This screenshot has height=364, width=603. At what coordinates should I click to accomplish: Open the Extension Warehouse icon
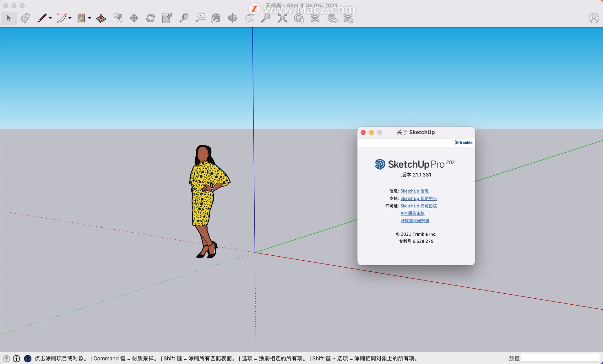click(315, 18)
